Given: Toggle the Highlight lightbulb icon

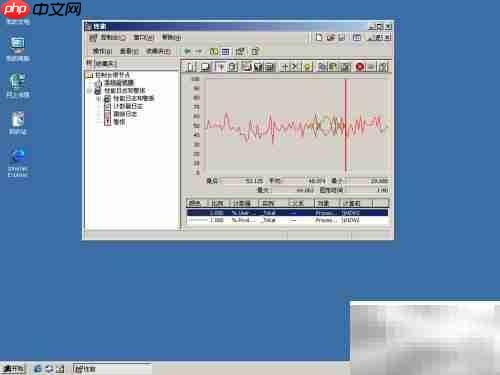Looking at the screenshot, I should tap(307, 67).
